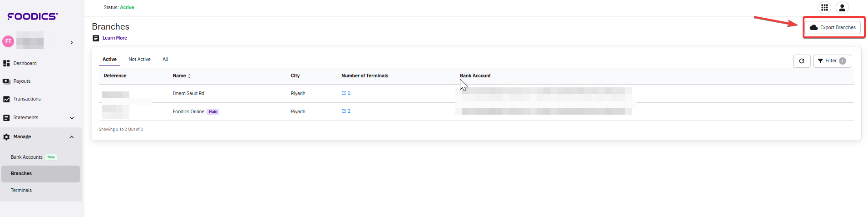Open terminals link icon for Foodics Online

(344, 111)
